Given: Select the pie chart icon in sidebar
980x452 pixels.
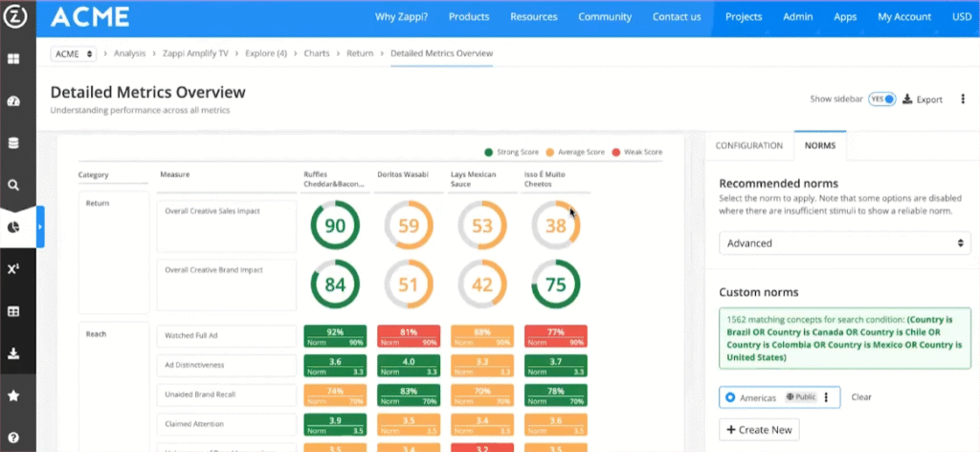Looking at the screenshot, I should (x=13, y=227).
